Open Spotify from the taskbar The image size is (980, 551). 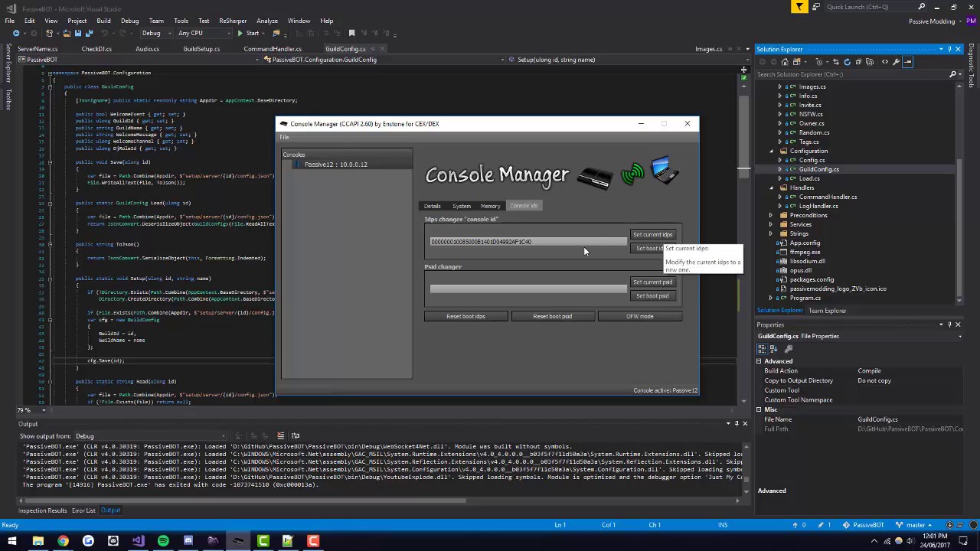[163, 541]
